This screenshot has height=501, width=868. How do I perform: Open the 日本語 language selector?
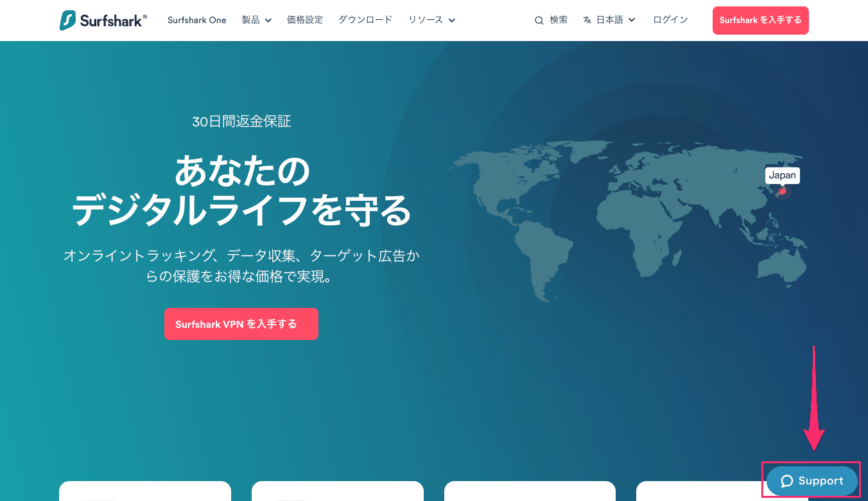coord(609,20)
